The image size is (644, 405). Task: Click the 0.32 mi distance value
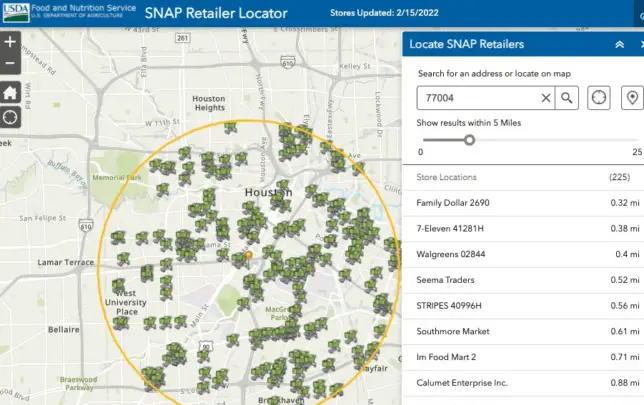tap(625, 203)
